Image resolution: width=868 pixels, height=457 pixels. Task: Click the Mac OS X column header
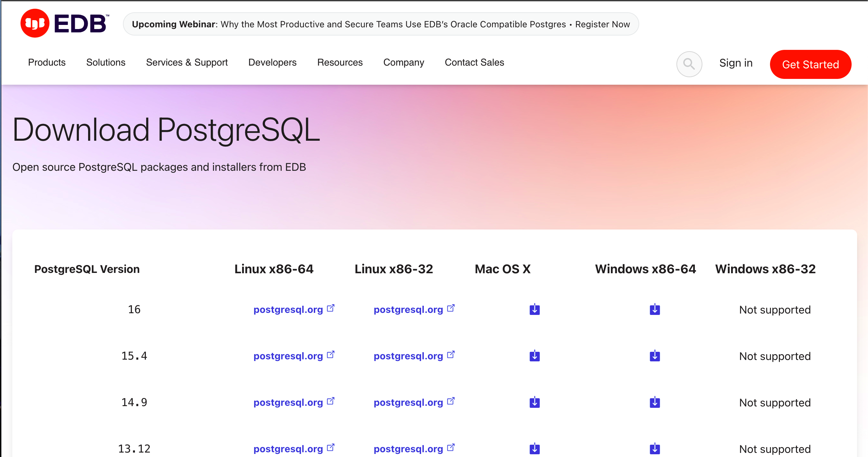point(503,269)
